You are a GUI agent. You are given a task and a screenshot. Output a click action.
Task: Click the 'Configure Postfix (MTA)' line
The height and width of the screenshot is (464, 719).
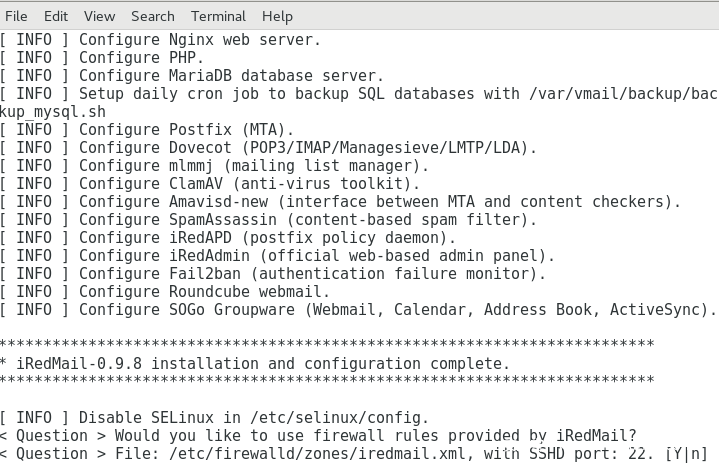coord(186,130)
